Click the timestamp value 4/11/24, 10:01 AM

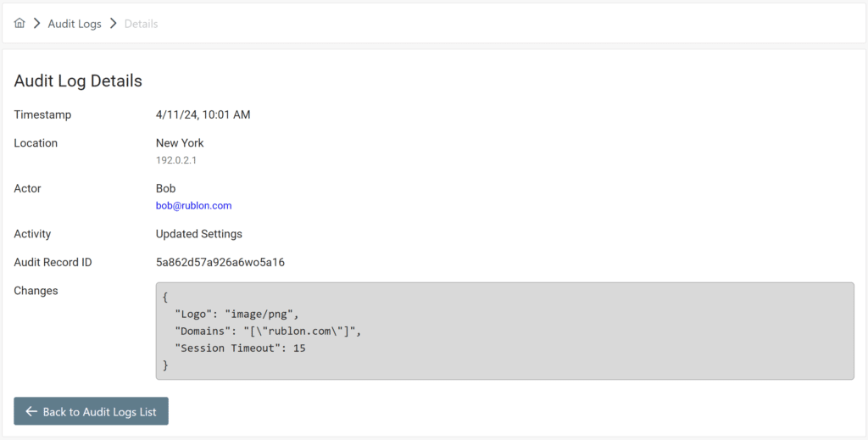[x=203, y=114]
